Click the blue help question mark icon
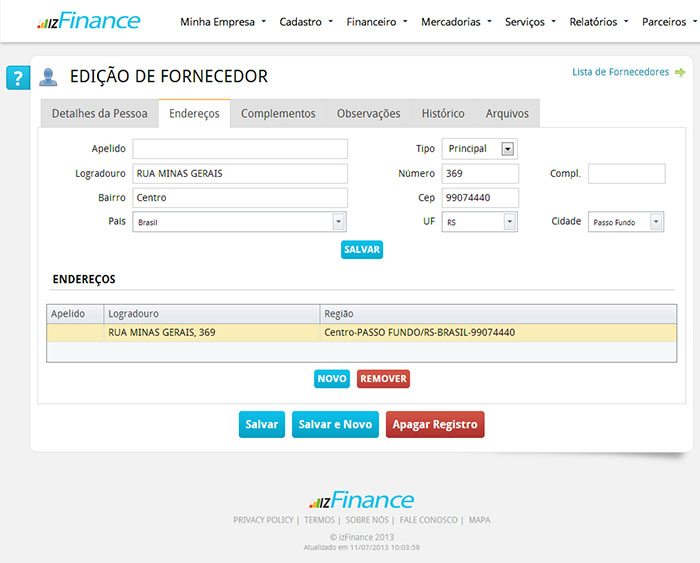 pos(17,78)
